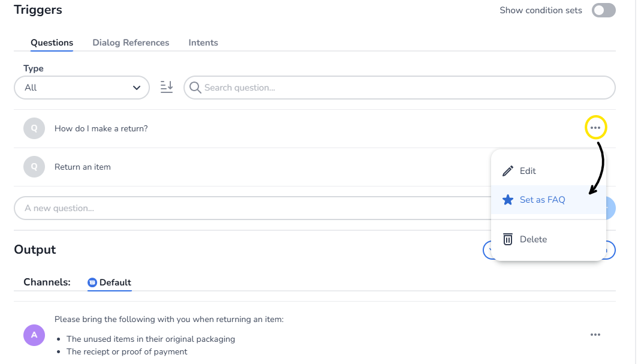Click the sort order icon

coord(166,88)
